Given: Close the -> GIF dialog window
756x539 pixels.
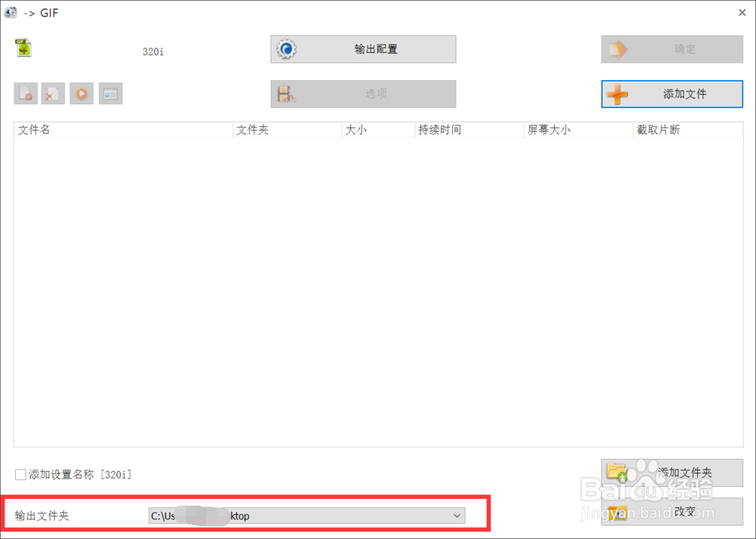Looking at the screenshot, I should pos(742,13).
